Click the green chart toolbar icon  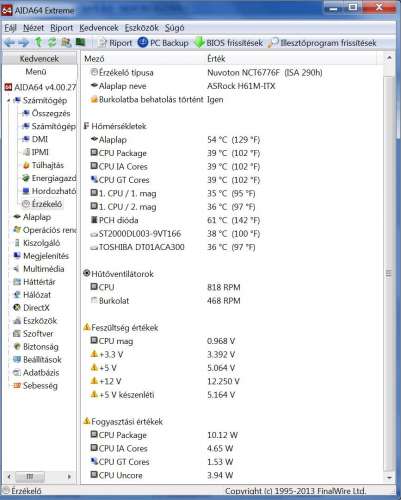(x=80, y=42)
